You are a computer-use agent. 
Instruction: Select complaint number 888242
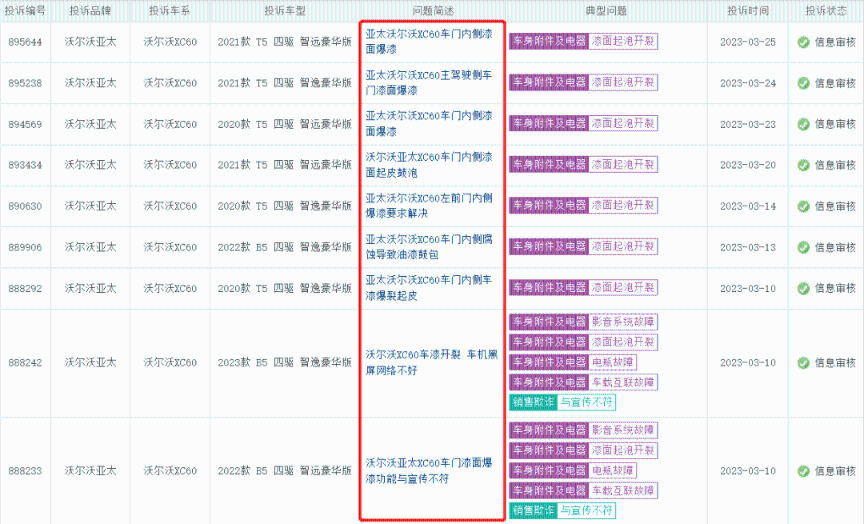[25, 363]
